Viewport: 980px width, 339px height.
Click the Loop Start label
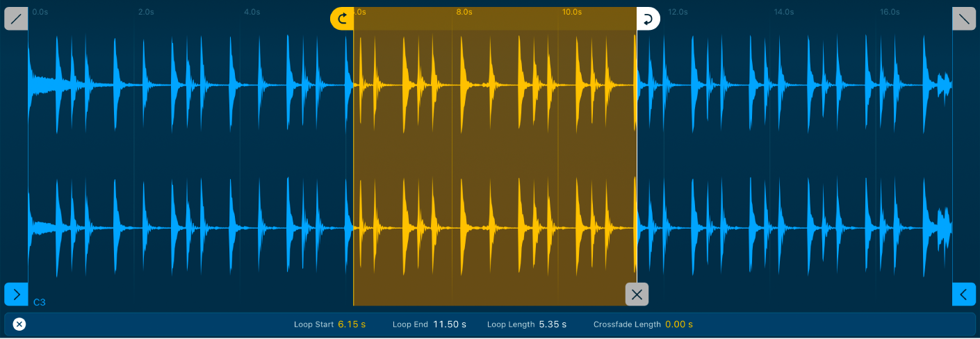coord(314,324)
